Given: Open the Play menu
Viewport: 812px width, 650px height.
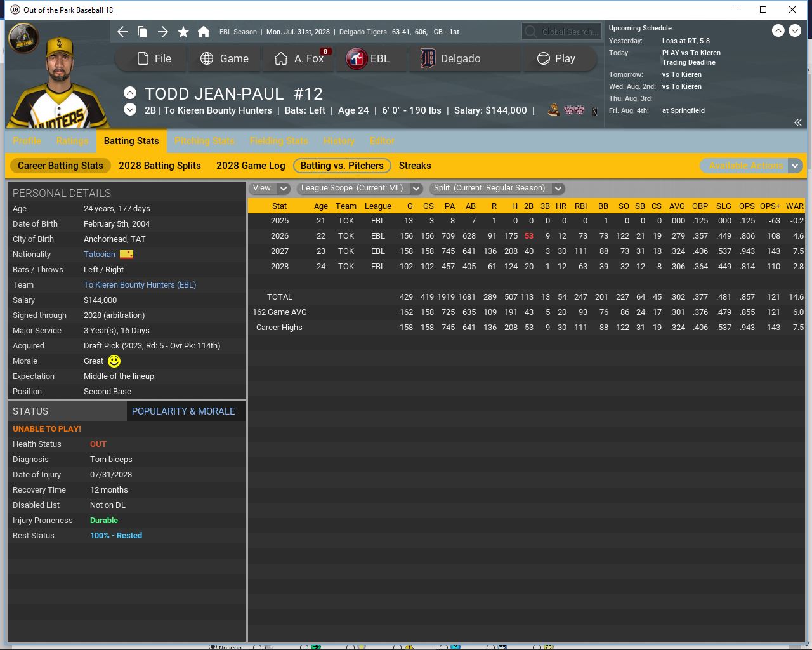Looking at the screenshot, I should click(x=556, y=58).
